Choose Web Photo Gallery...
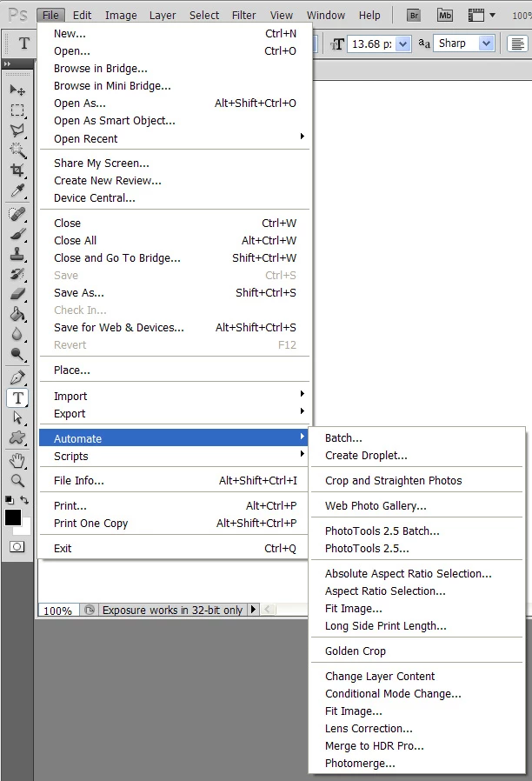This screenshot has height=781, width=532. pyautogui.click(x=417, y=506)
